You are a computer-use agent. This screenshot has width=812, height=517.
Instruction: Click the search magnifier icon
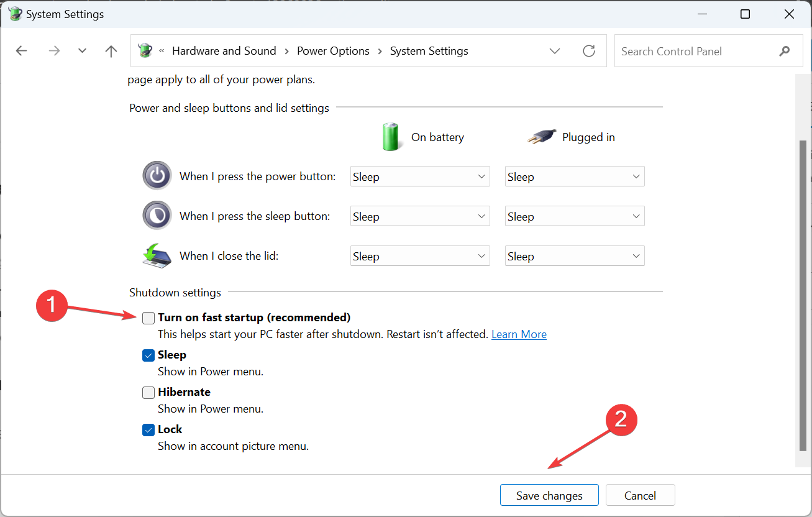pyautogui.click(x=785, y=52)
